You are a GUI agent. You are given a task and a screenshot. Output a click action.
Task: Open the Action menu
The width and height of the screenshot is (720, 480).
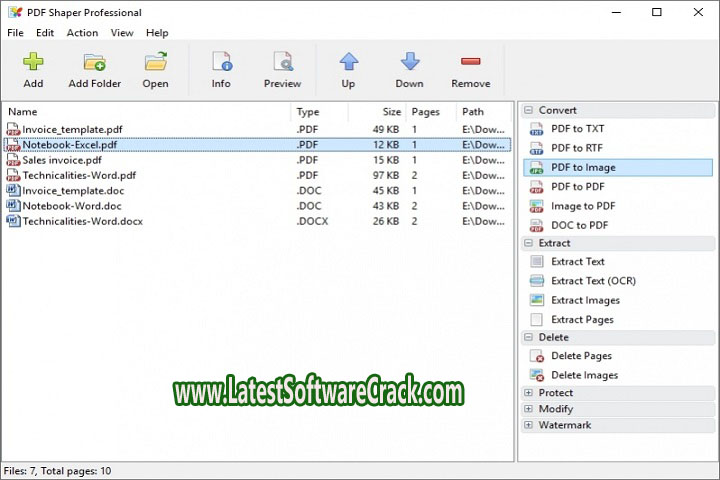(x=82, y=33)
